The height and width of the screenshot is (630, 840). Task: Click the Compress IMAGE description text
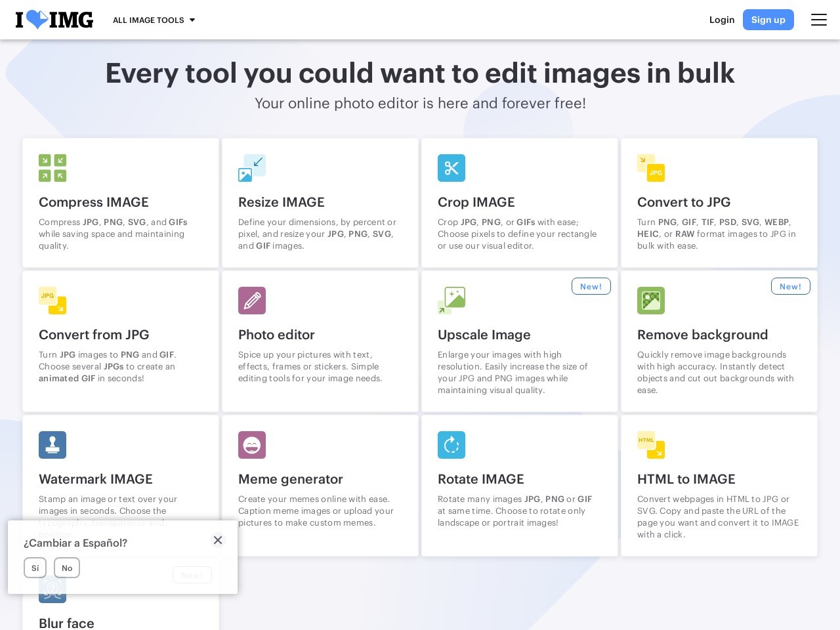(113, 234)
